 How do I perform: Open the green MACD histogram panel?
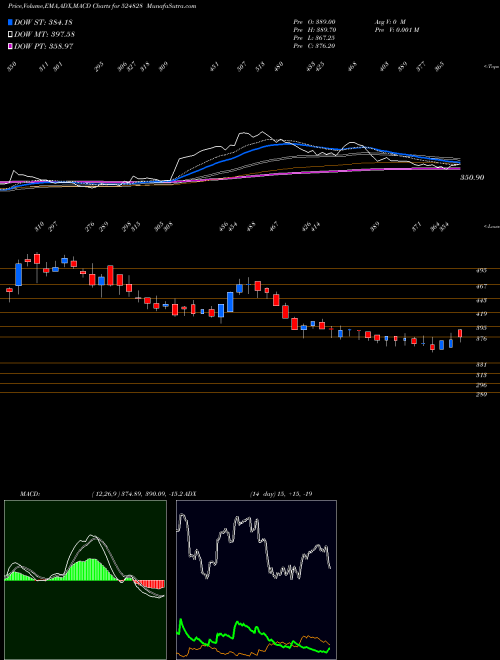click(85, 580)
